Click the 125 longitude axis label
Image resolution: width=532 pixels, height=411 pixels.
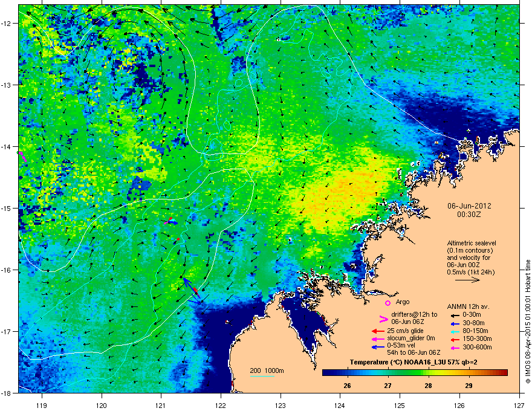[x=400, y=405]
